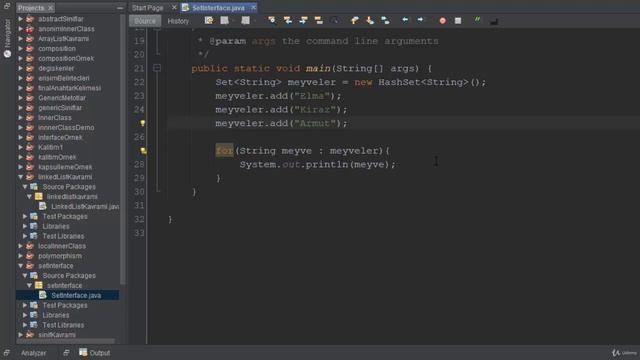Select SetInterface.java in project tree
This screenshot has height=360, width=640.
(76, 295)
